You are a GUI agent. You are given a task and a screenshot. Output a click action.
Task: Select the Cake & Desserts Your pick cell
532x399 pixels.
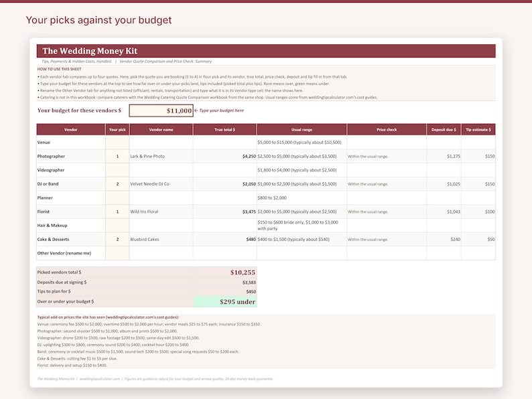click(x=117, y=239)
